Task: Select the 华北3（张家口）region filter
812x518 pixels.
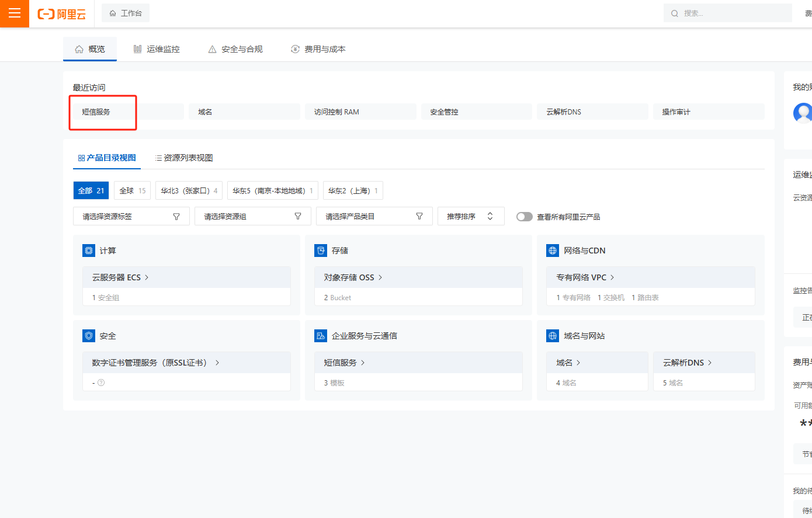Action: point(189,190)
